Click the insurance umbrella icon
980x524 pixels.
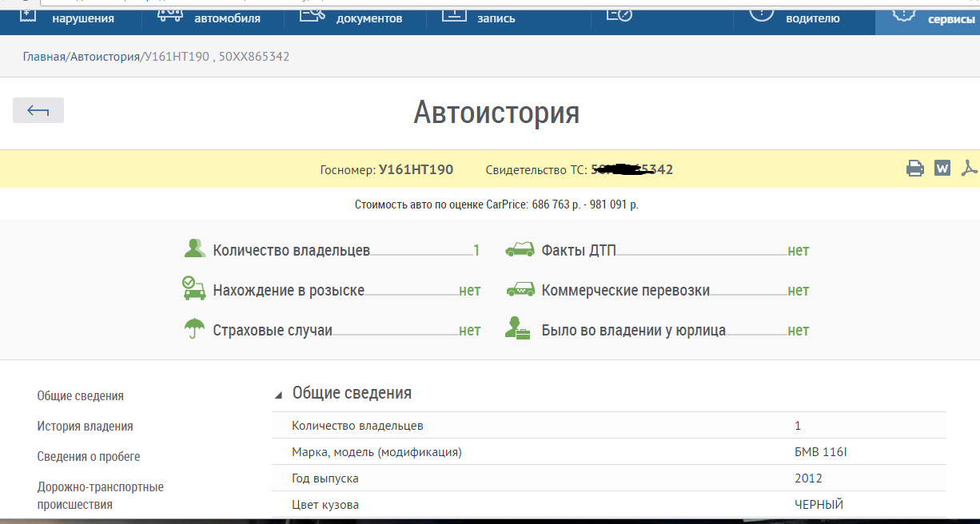194,328
